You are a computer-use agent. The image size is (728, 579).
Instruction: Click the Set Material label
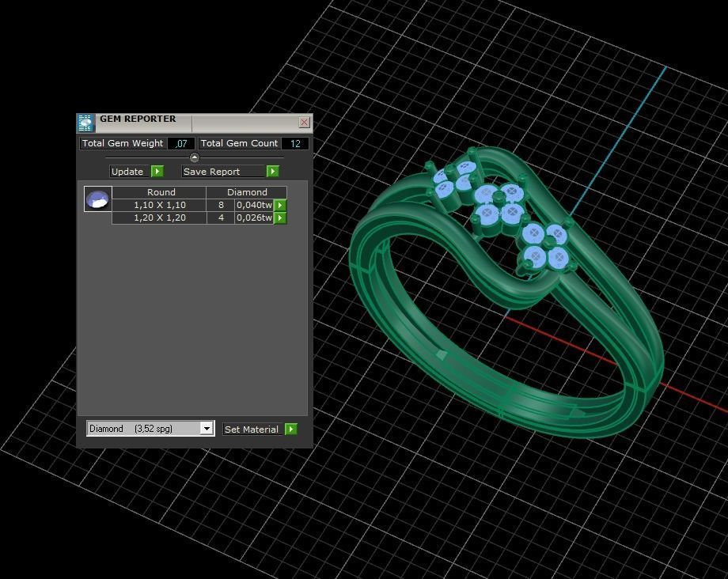(x=253, y=430)
